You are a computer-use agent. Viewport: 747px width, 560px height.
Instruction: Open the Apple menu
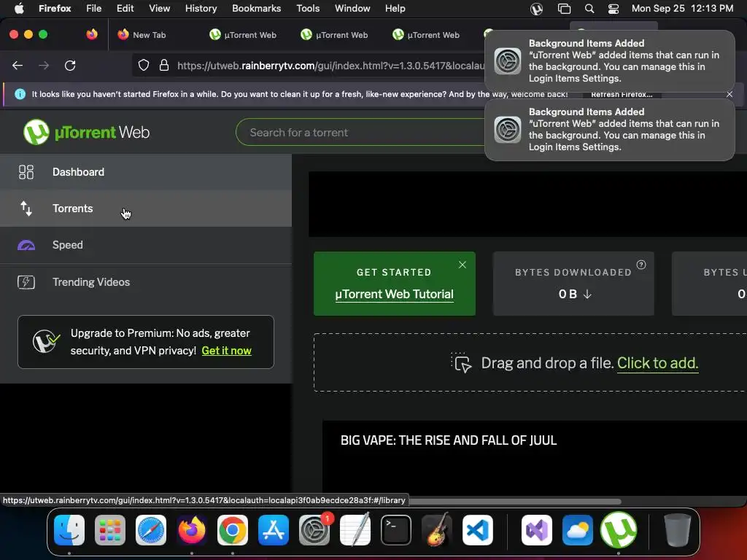18,9
